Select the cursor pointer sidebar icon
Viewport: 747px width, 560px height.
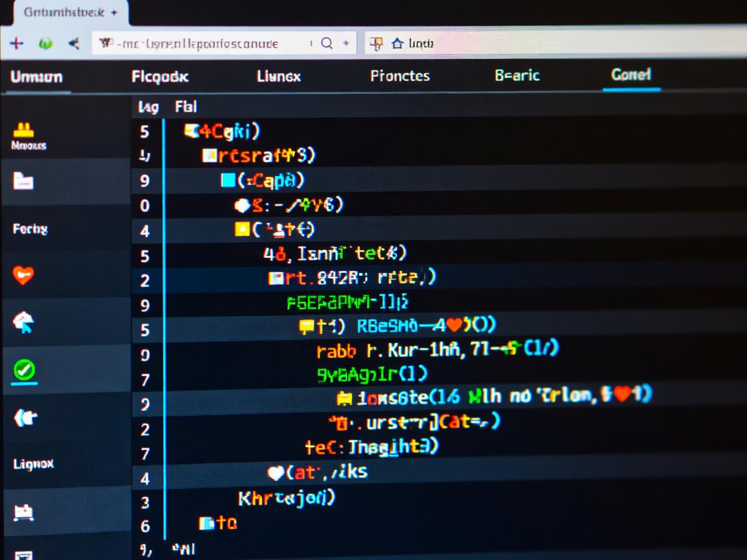pos(23,321)
